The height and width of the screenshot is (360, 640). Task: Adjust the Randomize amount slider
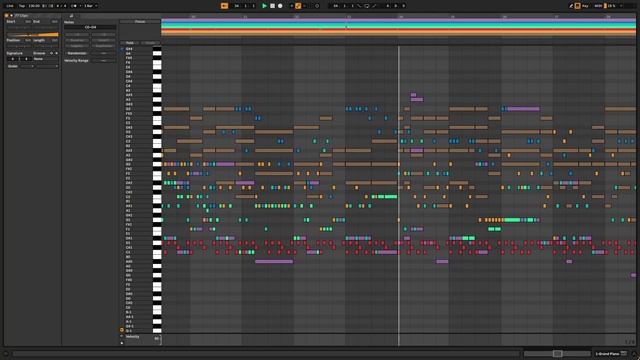103,53
